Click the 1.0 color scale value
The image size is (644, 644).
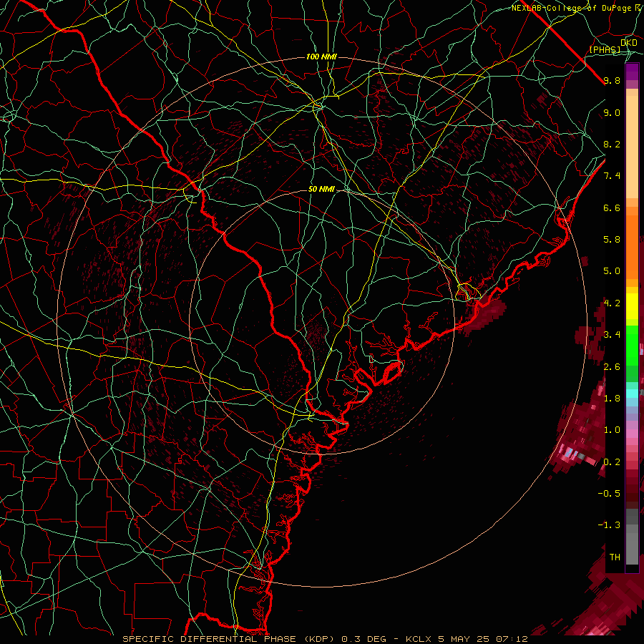612,430
